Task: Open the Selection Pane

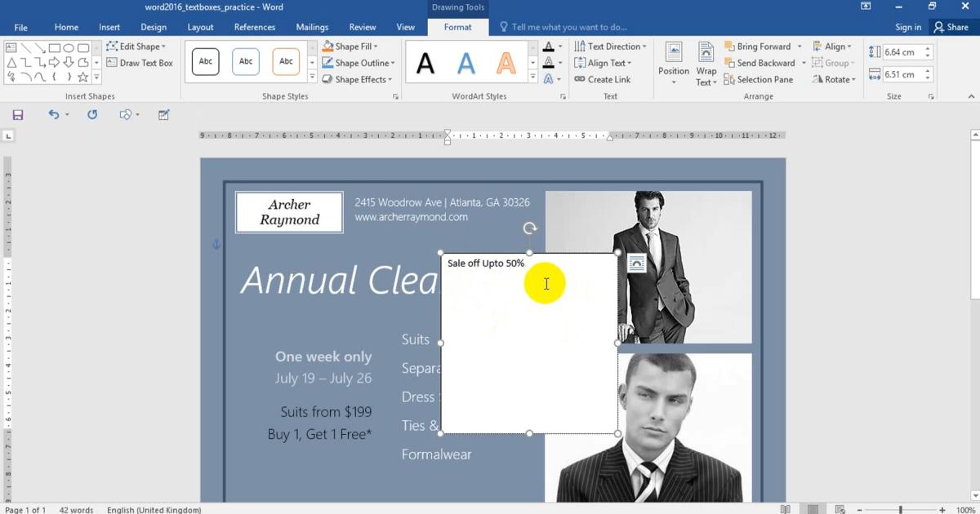Action: pos(759,79)
